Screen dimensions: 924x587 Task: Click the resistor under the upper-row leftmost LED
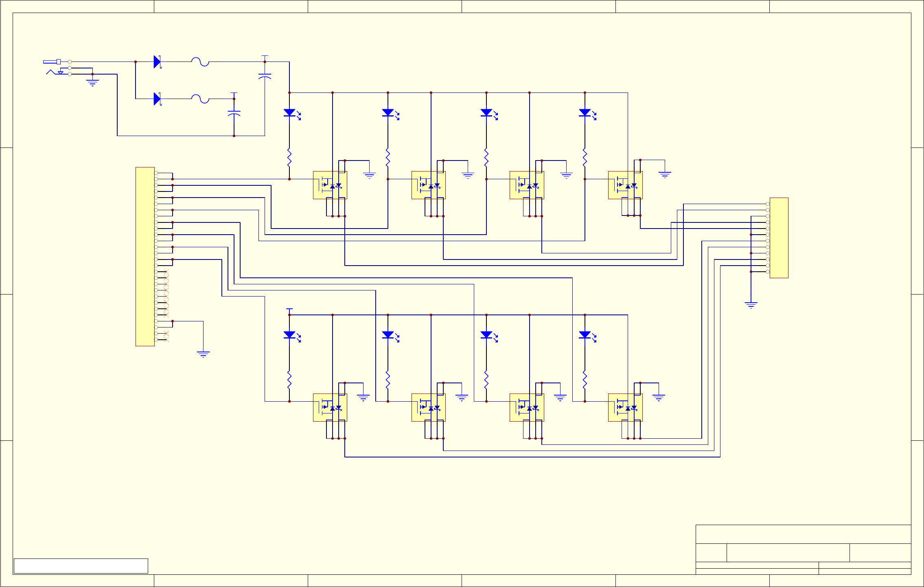pos(289,158)
